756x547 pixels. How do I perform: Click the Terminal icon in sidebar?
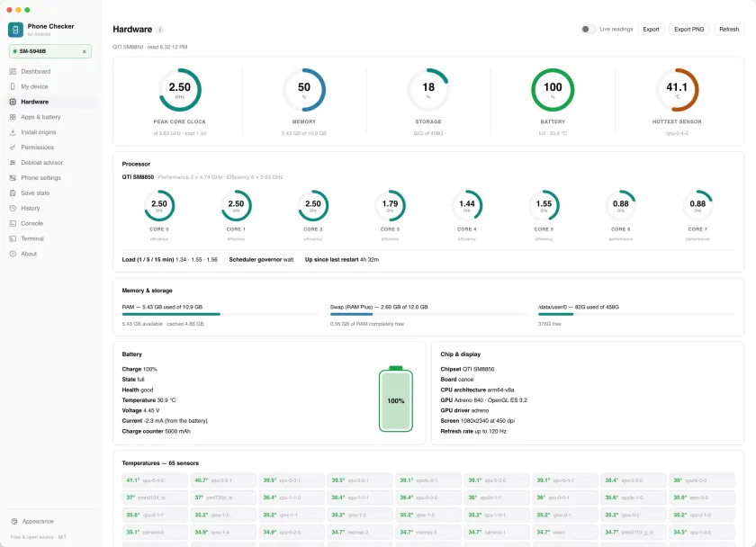[13, 238]
